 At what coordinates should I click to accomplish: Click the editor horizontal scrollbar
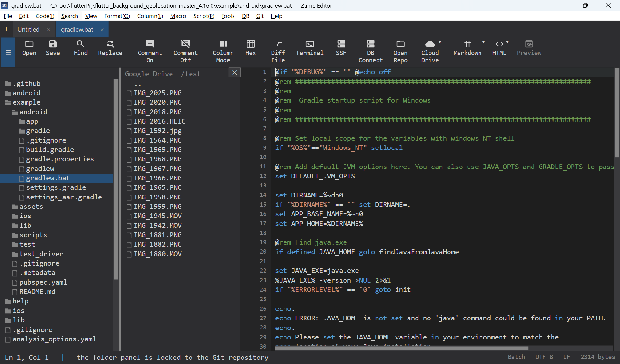[402, 348]
